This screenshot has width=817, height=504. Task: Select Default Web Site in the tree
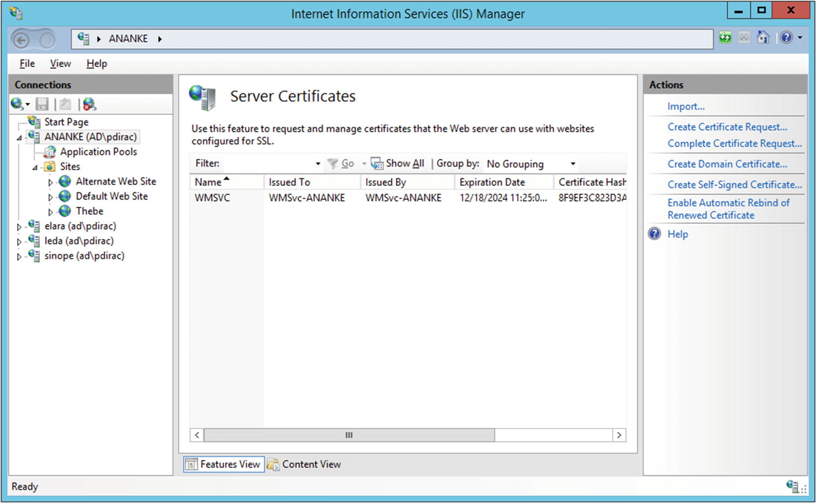[x=112, y=196]
